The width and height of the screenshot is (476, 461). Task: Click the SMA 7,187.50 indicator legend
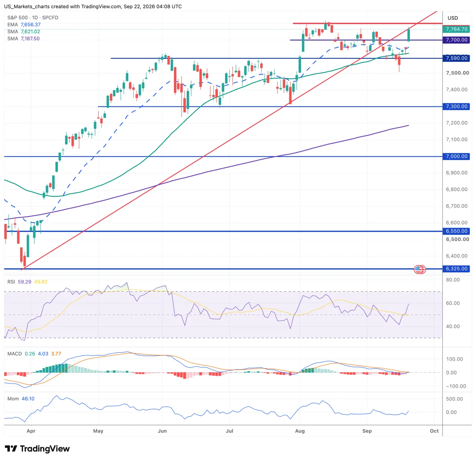[23, 39]
